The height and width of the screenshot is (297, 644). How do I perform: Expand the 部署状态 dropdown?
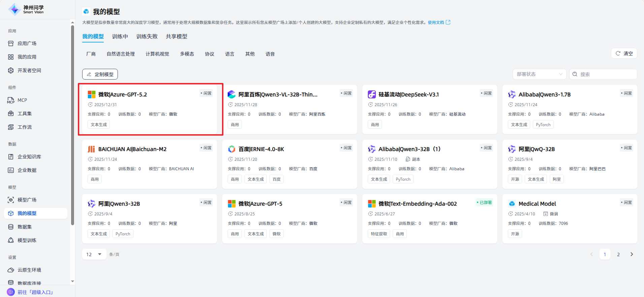pyautogui.click(x=539, y=74)
